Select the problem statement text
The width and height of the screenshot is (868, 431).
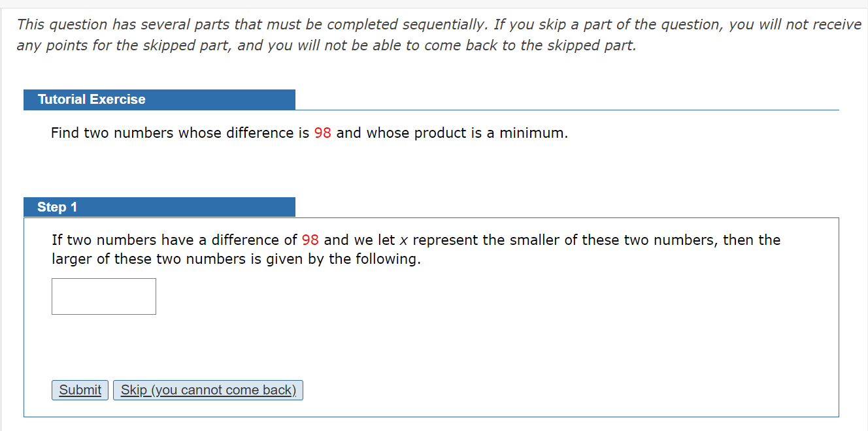tap(307, 133)
